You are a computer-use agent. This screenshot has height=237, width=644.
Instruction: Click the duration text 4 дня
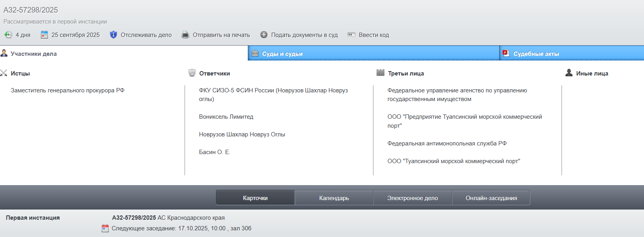[x=23, y=35]
